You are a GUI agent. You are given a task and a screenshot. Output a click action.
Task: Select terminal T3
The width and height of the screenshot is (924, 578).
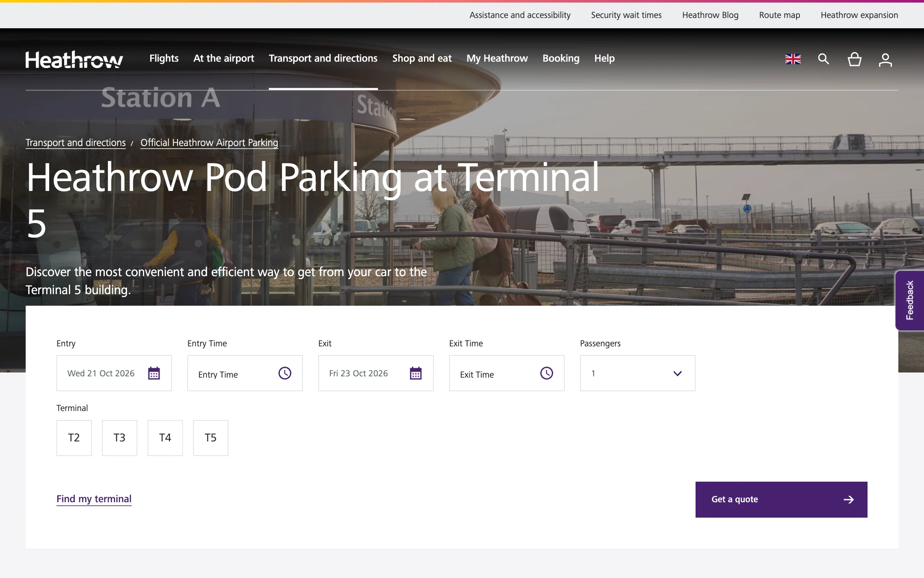(119, 438)
